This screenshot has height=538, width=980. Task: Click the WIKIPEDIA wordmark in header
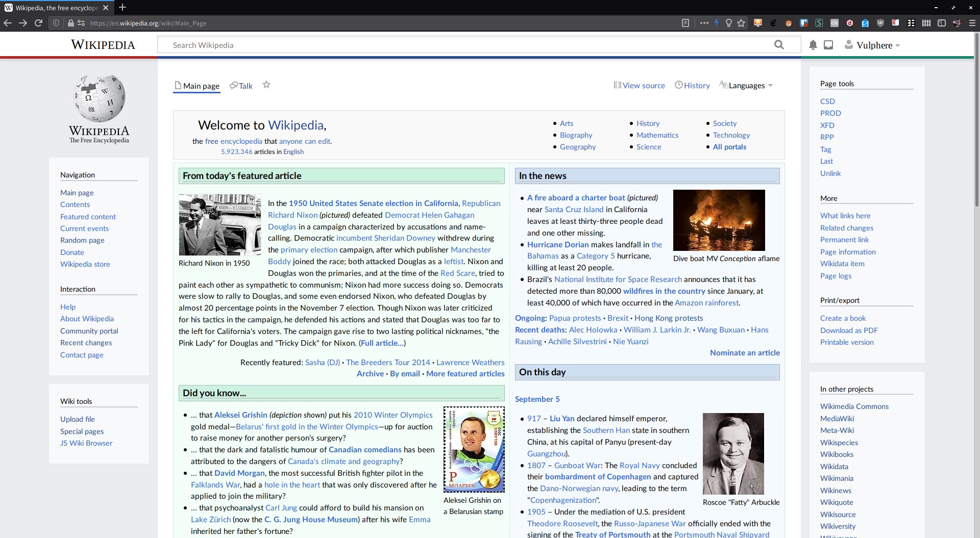tap(103, 45)
